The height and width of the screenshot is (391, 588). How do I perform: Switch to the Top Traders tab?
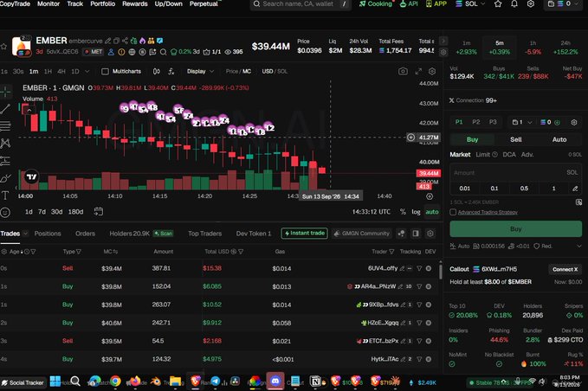click(x=204, y=234)
